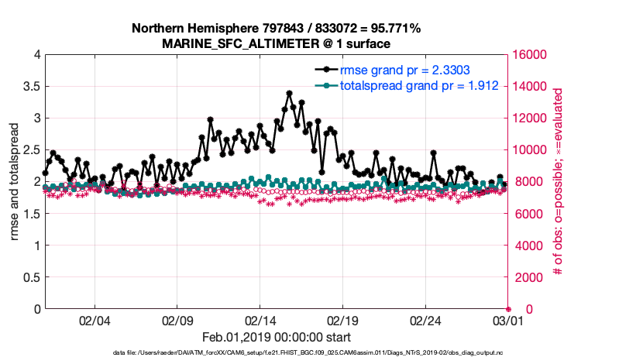The image size is (643, 364).
Task: Select the 'rmse grand pr = 2.3303' legend text
Action: point(406,70)
